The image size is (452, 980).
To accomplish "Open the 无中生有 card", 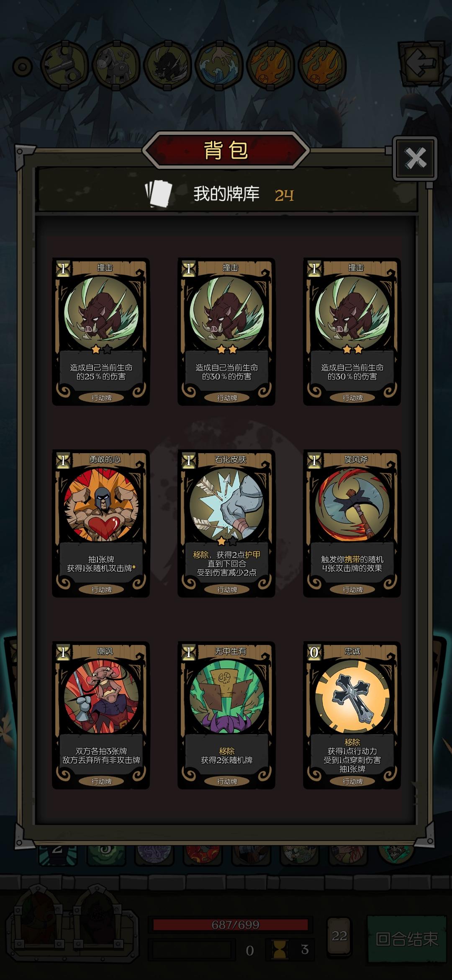I will [226, 715].
